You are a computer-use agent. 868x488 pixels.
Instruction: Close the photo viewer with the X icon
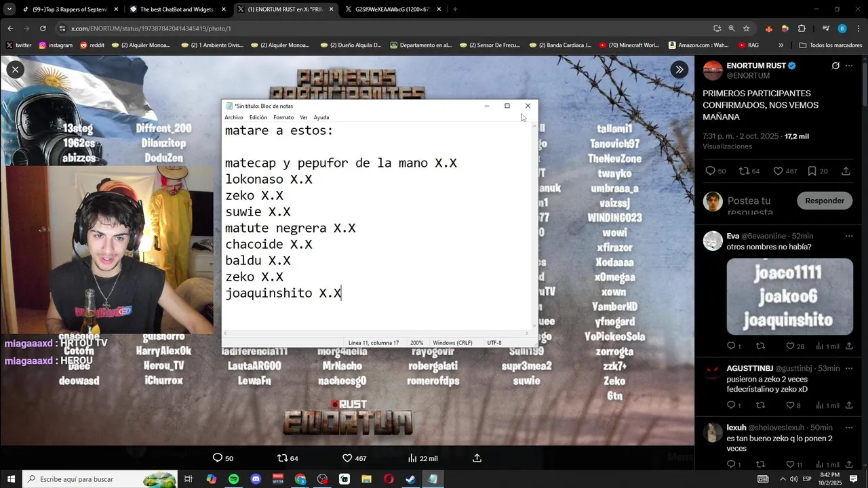tap(15, 69)
